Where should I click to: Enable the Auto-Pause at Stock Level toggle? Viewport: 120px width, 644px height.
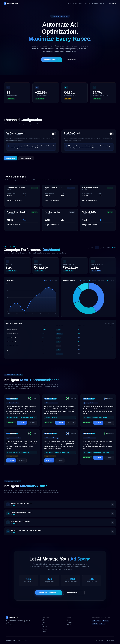click(54, 134)
